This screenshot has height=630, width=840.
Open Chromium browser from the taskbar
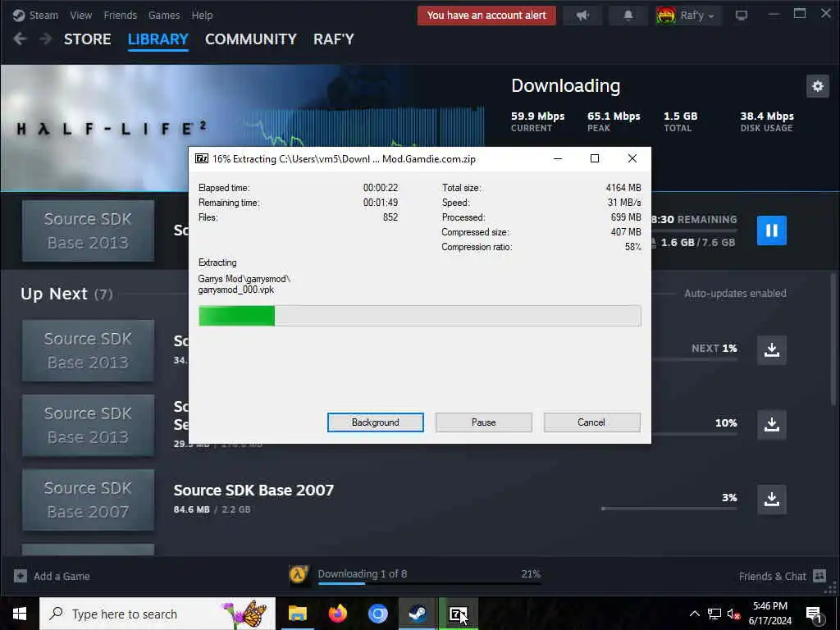point(377,614)
